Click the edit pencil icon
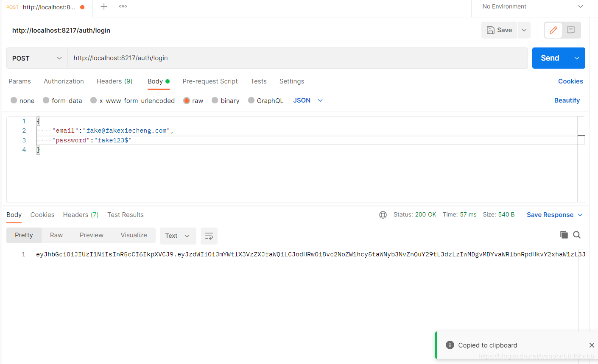 553,30
